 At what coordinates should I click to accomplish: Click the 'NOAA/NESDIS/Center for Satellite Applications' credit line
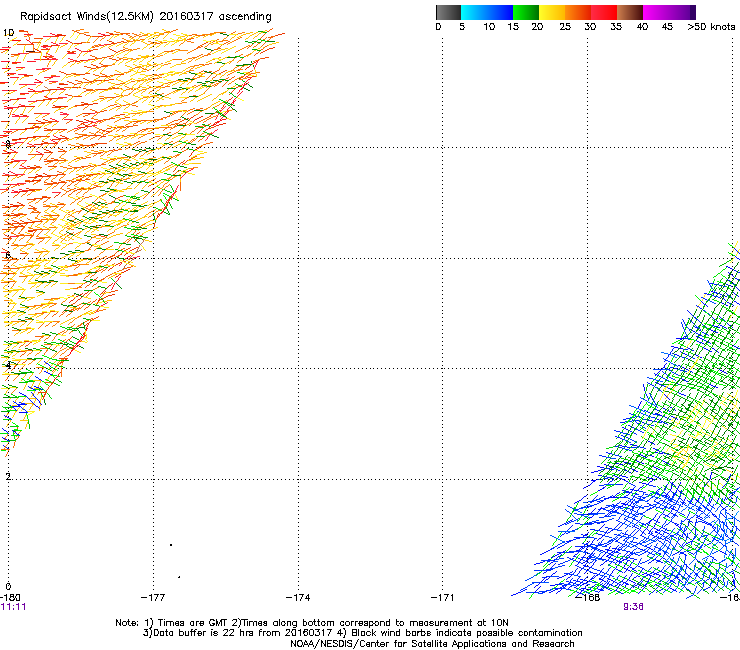click(x=432, y=644)
